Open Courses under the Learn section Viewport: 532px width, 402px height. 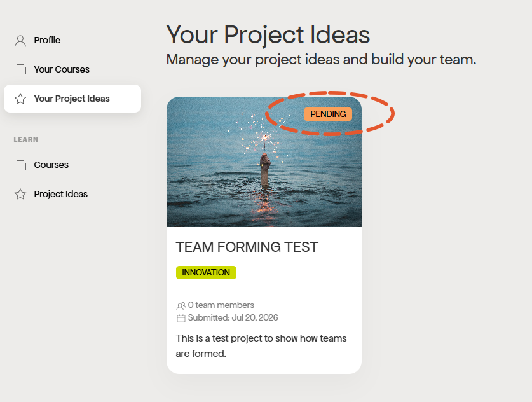point(72,165)
